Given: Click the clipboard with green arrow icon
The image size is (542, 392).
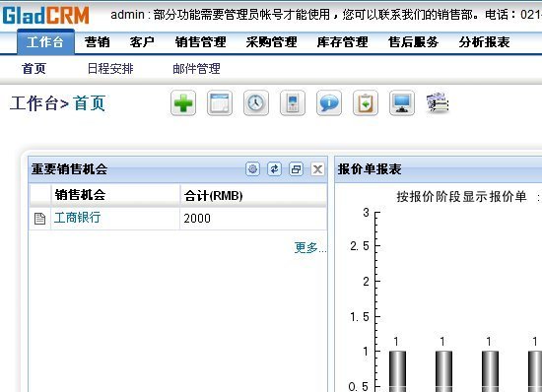Looking at the screenshot, I should click(366, 102).
